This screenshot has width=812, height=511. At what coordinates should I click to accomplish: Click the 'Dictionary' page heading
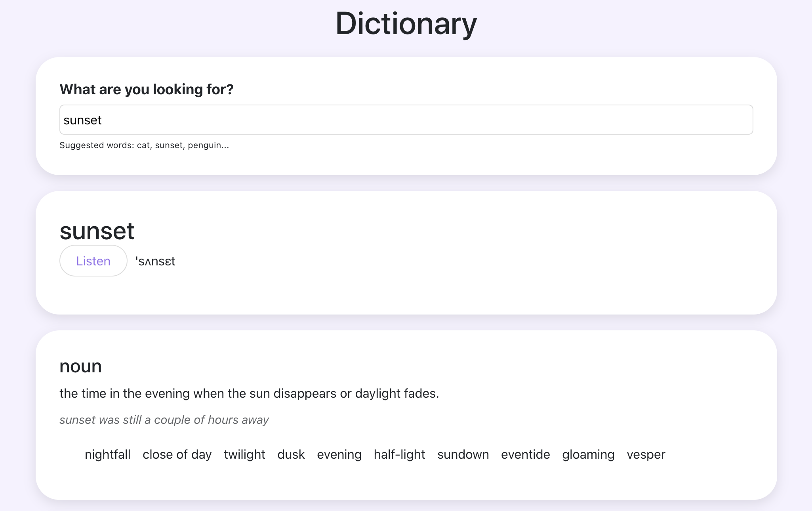pos(406,24)
